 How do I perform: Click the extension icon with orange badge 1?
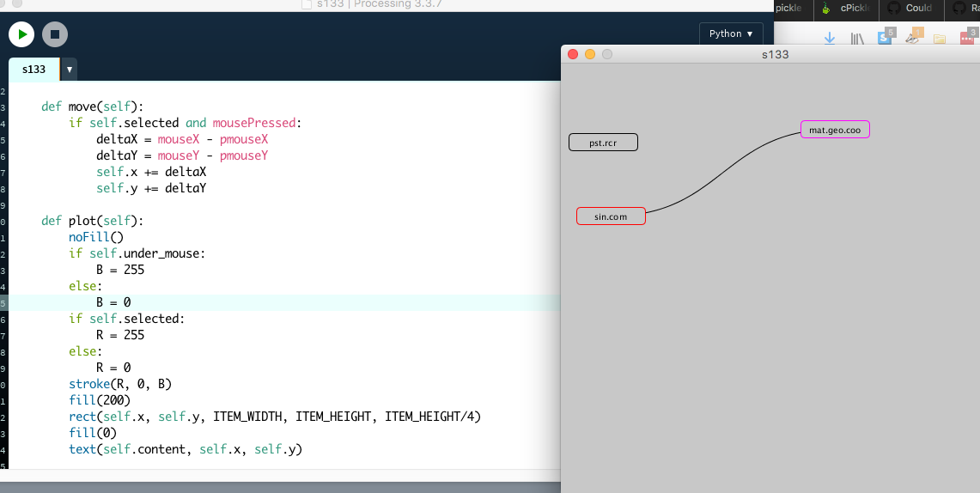tap(915, 36)
